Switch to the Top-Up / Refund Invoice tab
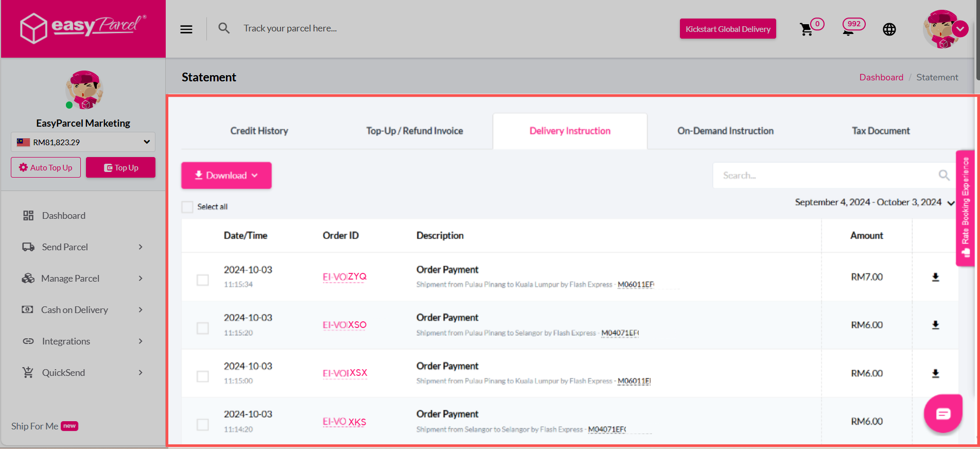This screenshot has width=980, height=449. coord(415,131)
